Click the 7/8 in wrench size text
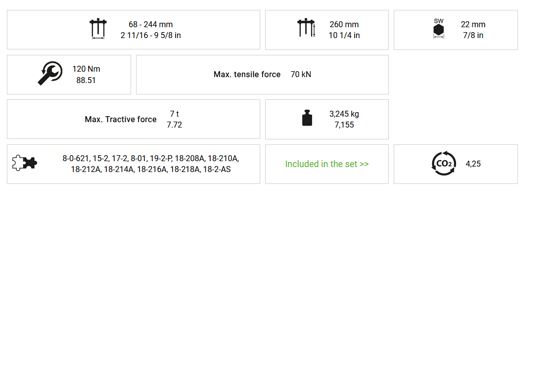This screenshot has height=392, width=555. click(x=473, y=35)
